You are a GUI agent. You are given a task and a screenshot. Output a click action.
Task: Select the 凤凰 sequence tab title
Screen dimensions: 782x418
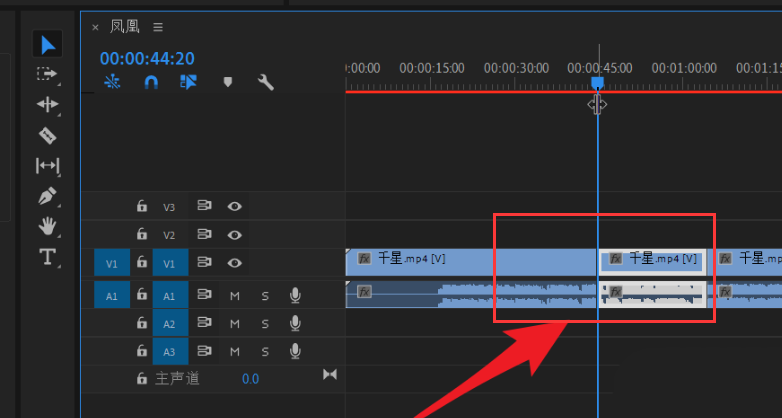pyautogui.click(x=125, y=26)
